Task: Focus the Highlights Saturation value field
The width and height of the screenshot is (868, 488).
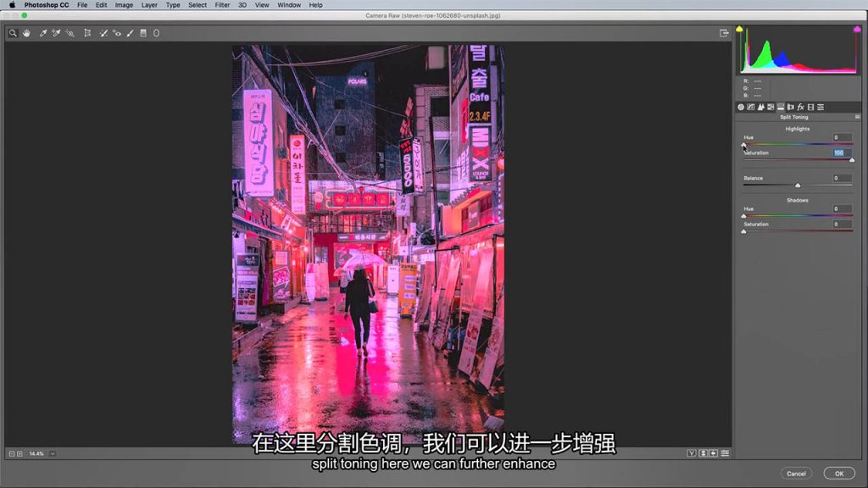Action: coord(842,153)
